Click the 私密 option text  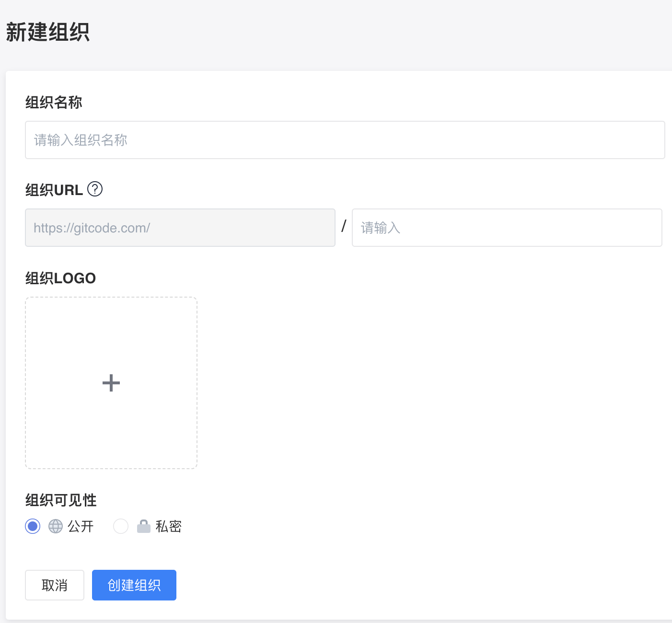pos(169,526)
